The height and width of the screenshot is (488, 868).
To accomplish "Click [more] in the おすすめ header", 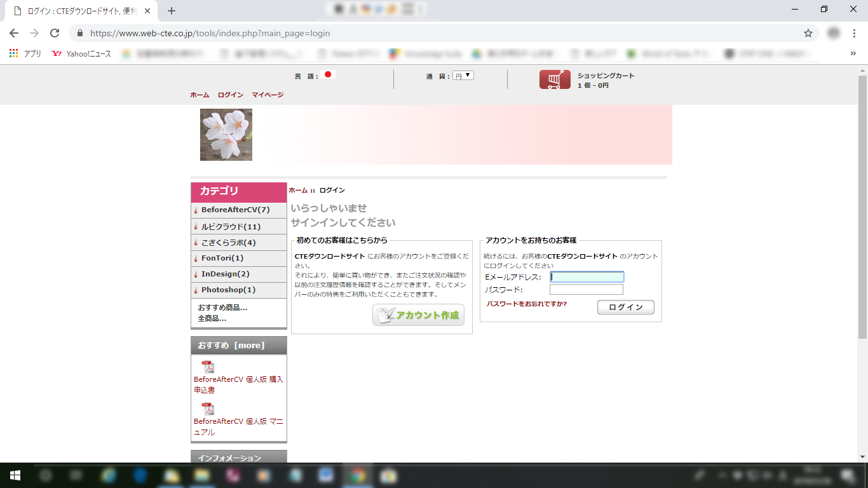I will pos(249,345).
